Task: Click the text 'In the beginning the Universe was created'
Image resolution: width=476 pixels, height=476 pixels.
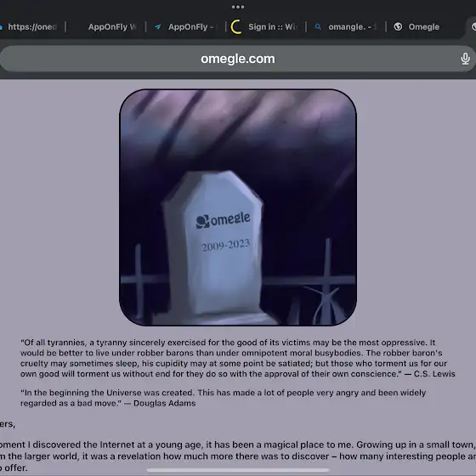Action: tap(110, 393)
